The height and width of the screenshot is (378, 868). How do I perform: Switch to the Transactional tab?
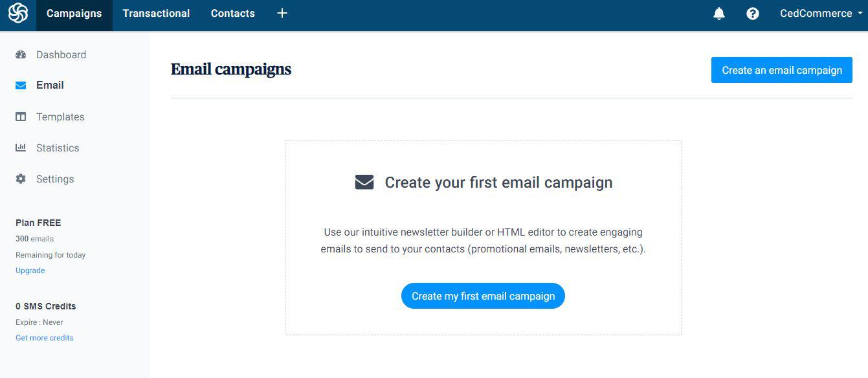coord(156,14)
